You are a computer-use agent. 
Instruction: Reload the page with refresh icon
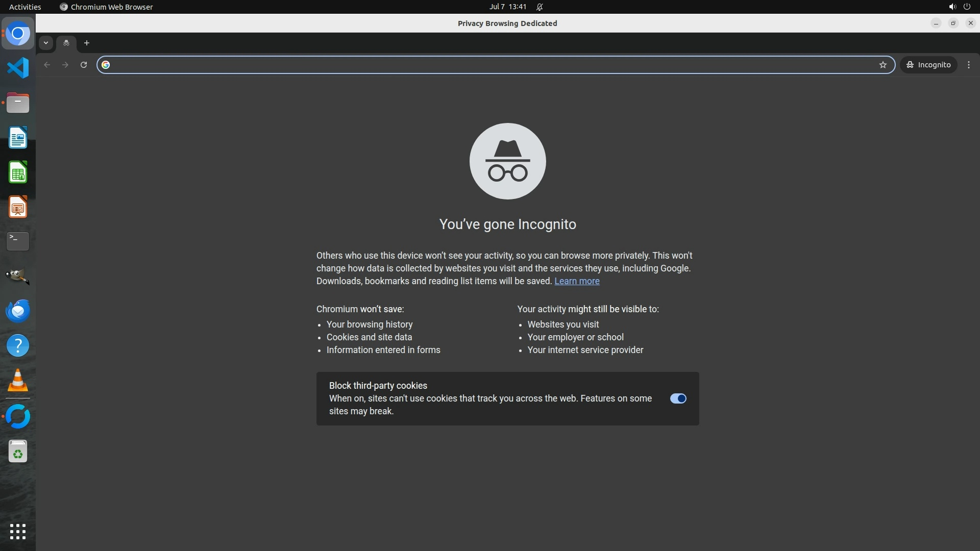[84, 65]
